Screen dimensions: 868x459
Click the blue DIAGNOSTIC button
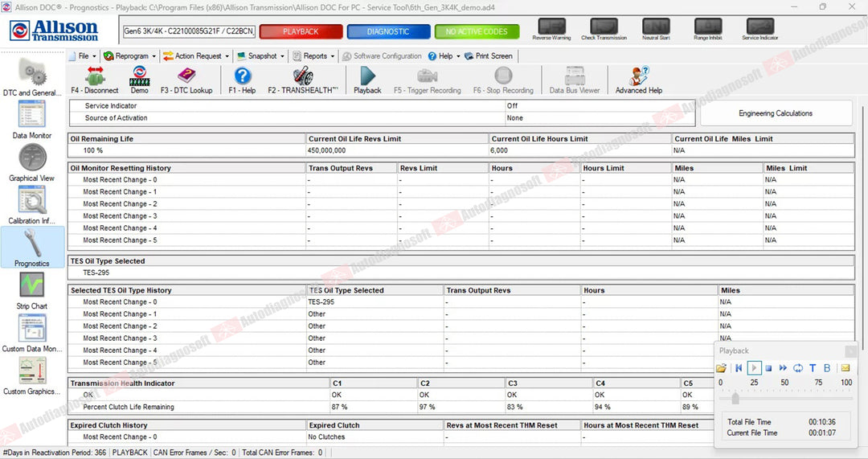pyautogui.click(x=388, y=31)
